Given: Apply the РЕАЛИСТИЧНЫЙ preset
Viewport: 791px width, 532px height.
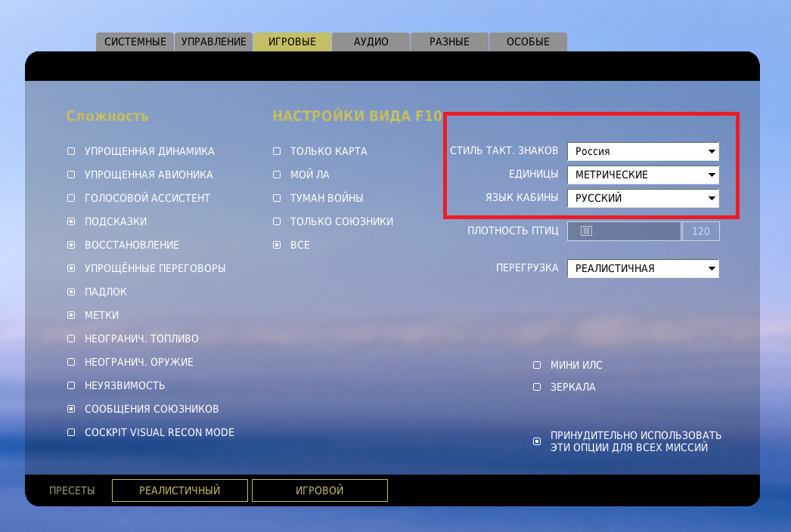Looking at the screenshot, I should tap(179, 490).
